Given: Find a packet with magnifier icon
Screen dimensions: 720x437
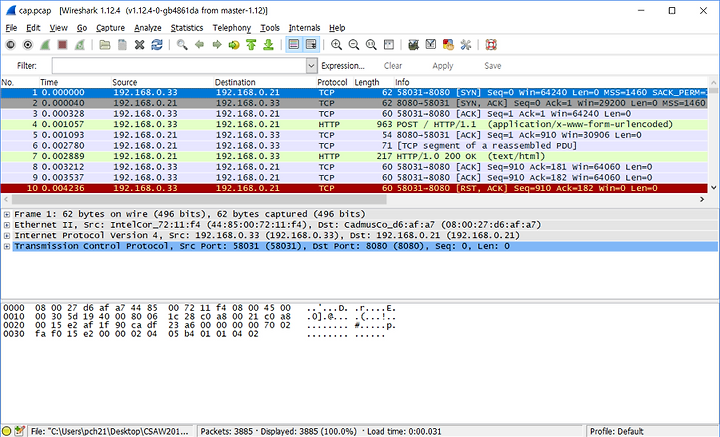Looking at the screenshot, I should (182, 45).
